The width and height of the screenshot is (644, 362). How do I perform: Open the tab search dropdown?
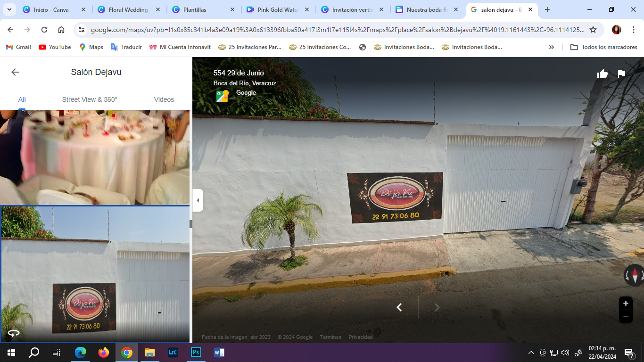[9, 9]
